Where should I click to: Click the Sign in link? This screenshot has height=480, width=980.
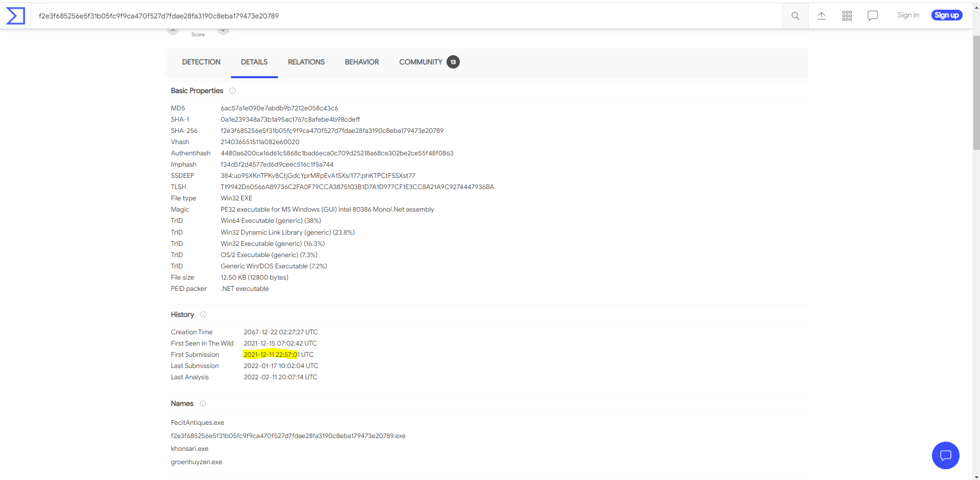pos(908,15)
